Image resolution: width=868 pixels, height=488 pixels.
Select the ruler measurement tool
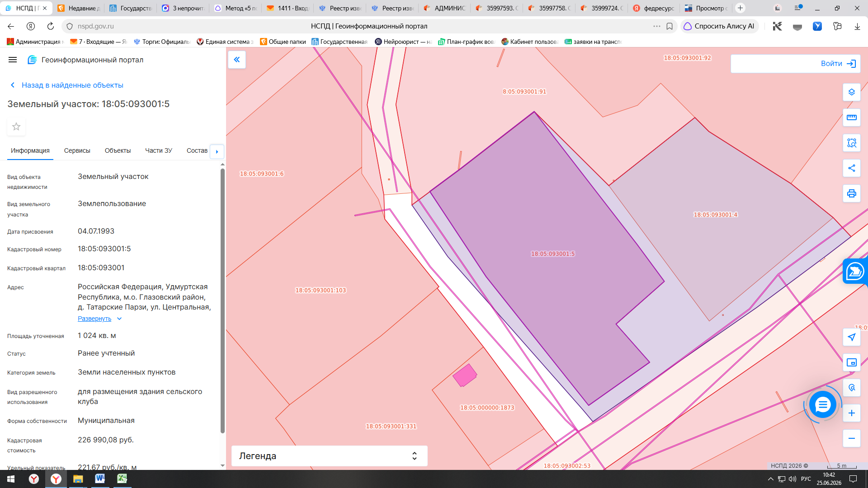pos(852,117)
